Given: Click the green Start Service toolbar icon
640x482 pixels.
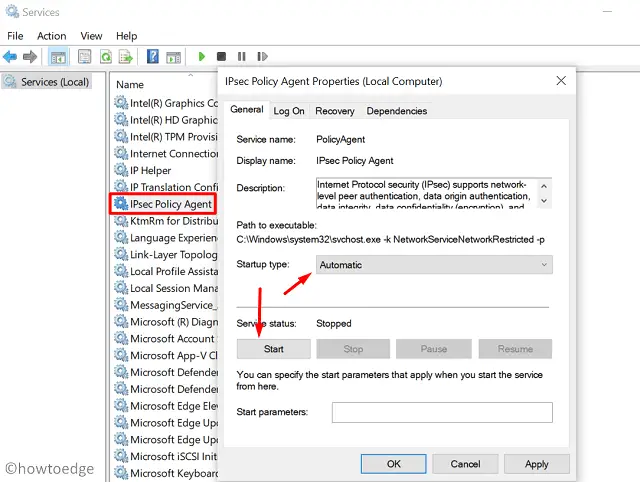Looking at the screenshot, I should tap(201, 56).
